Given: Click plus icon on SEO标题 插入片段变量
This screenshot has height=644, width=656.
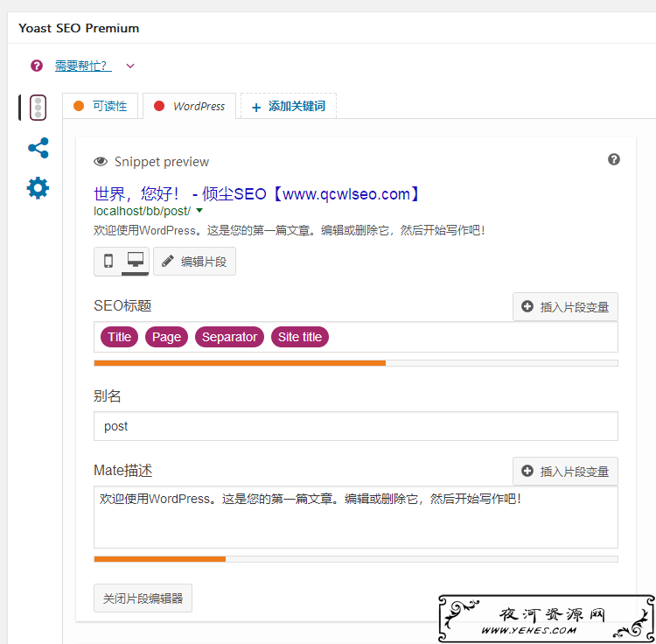Looking at the screenshot, I should (x=527, y=306).
